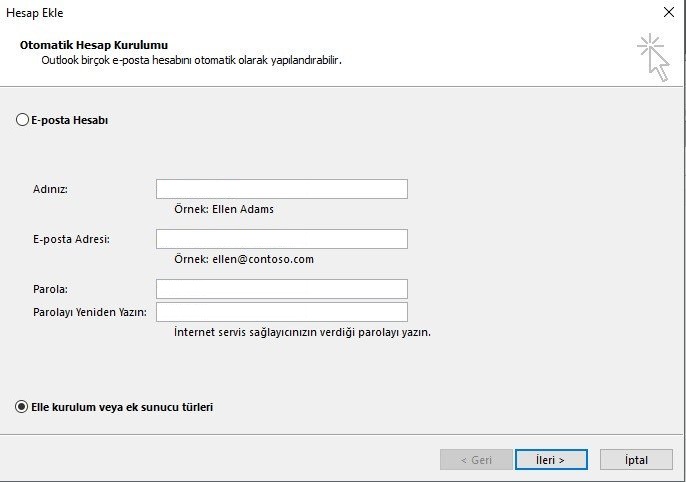Click the Outlook description subtitle text

tap(192, 60)
